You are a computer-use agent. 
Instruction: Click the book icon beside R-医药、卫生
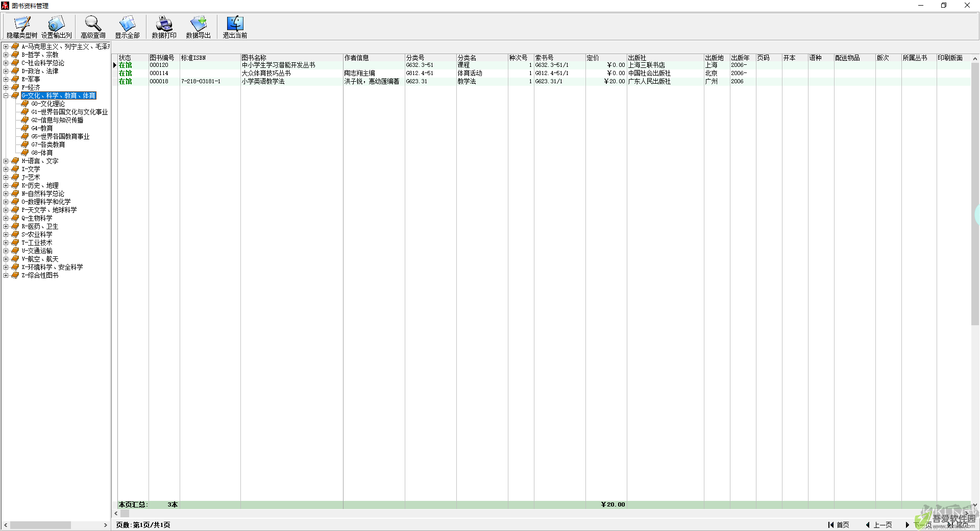tap(15, 226)
